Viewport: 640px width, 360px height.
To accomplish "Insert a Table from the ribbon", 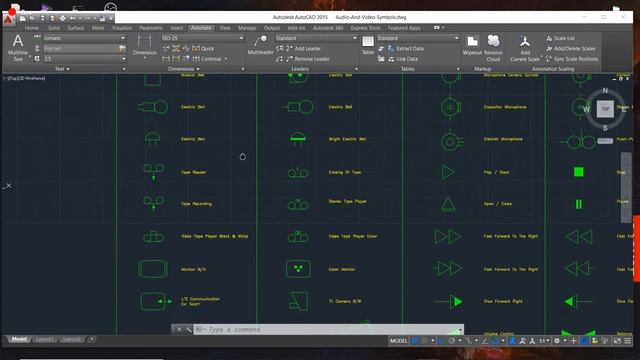I will (368, 45).
